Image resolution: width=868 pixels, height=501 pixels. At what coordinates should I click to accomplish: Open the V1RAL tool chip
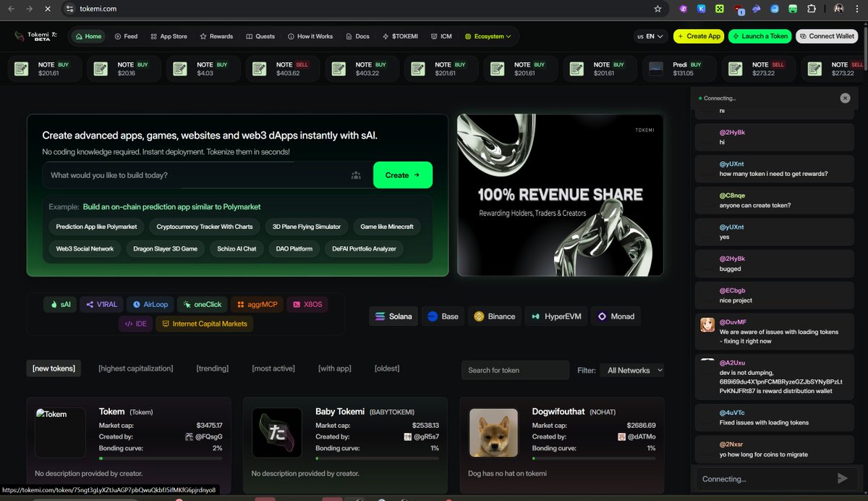(101, 305)
